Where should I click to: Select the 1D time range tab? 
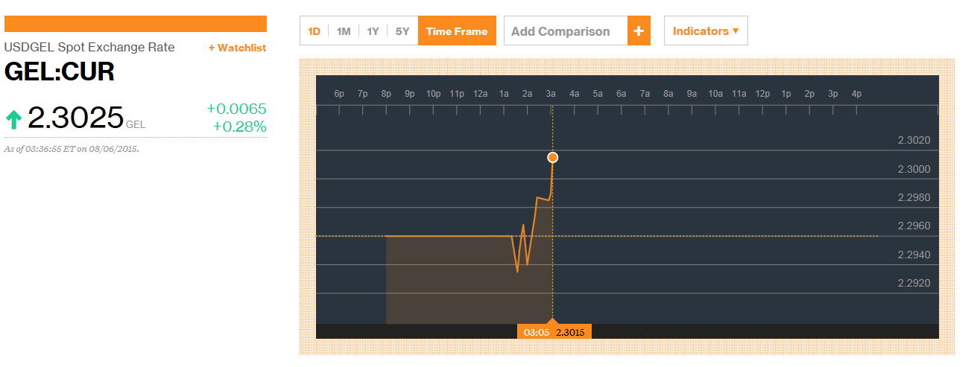pos(314,31)
